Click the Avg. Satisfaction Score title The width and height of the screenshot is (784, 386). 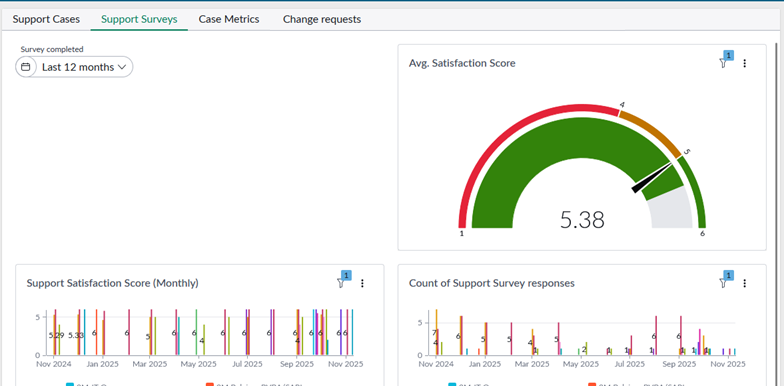(462, 64)
